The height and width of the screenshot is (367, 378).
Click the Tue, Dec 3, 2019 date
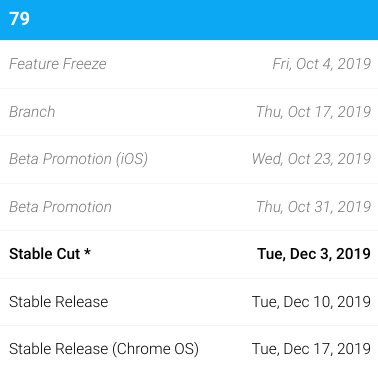[x=314, y=254]
